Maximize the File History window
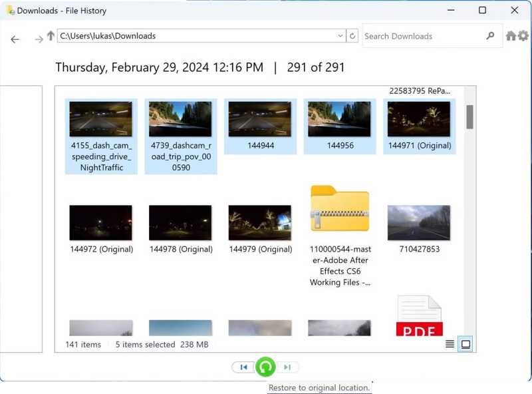Screen dimensions: 532x394 click(482, 10)
